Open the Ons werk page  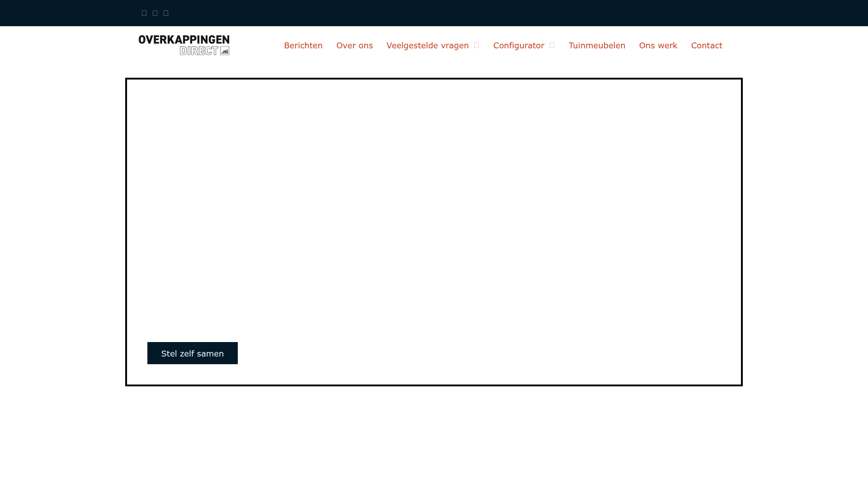coord(658,45)
